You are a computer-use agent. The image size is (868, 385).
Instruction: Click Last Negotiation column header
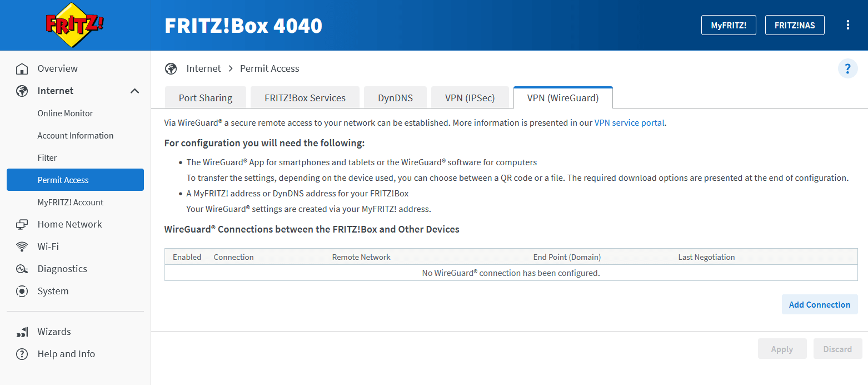pos(706,257)
